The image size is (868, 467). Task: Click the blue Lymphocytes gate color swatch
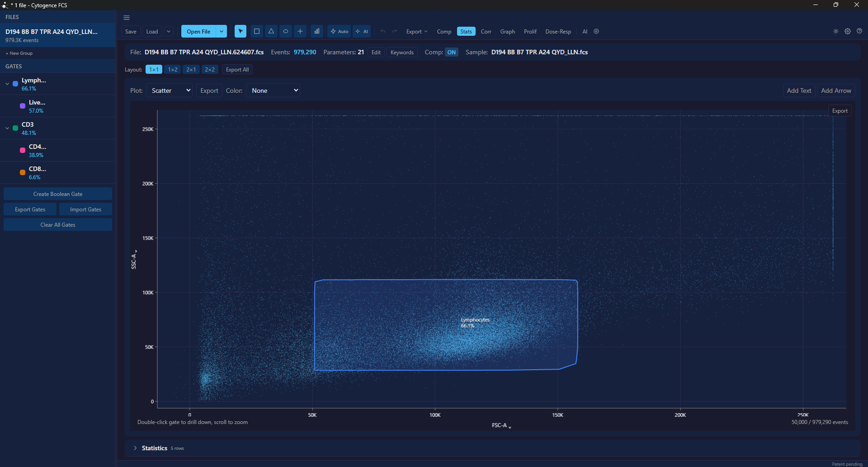click(x=15, y=84)
